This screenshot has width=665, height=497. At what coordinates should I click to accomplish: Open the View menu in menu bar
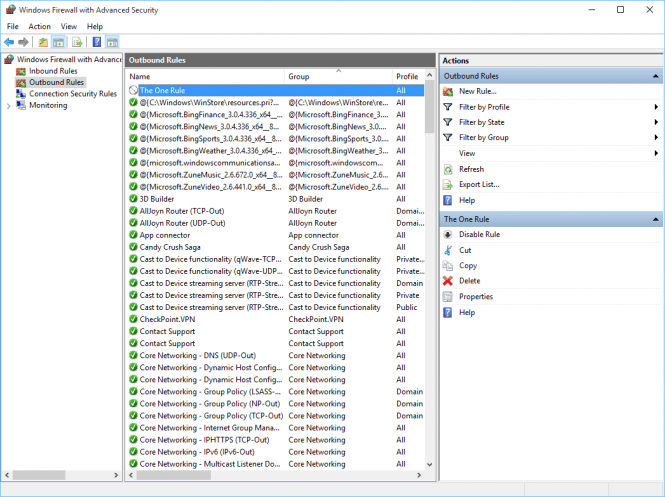68,26
